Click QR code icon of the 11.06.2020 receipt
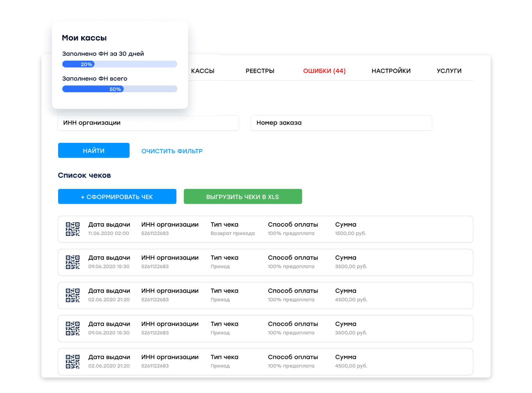Image resolution: width=532 pixels, height=393 pixels. [73, 229]
